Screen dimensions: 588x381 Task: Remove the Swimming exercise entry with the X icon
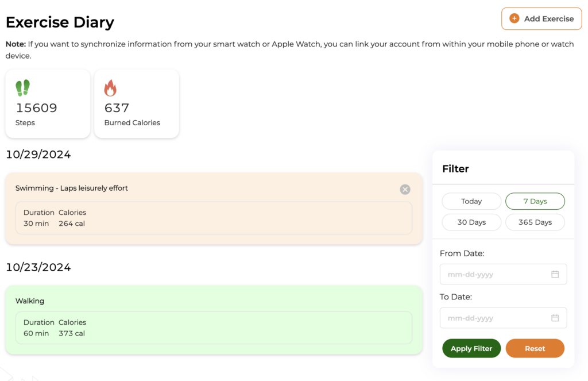pyautogui.click(x=405, y=189)
